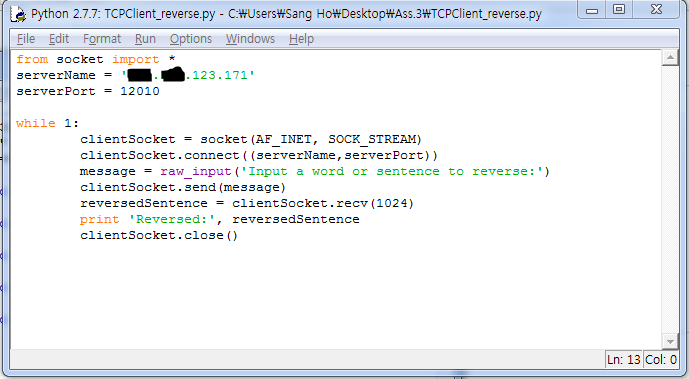Click the clientSocket.recv(1024) line
The height and width of the screenshot is (379, 689).
pos(247,203)
